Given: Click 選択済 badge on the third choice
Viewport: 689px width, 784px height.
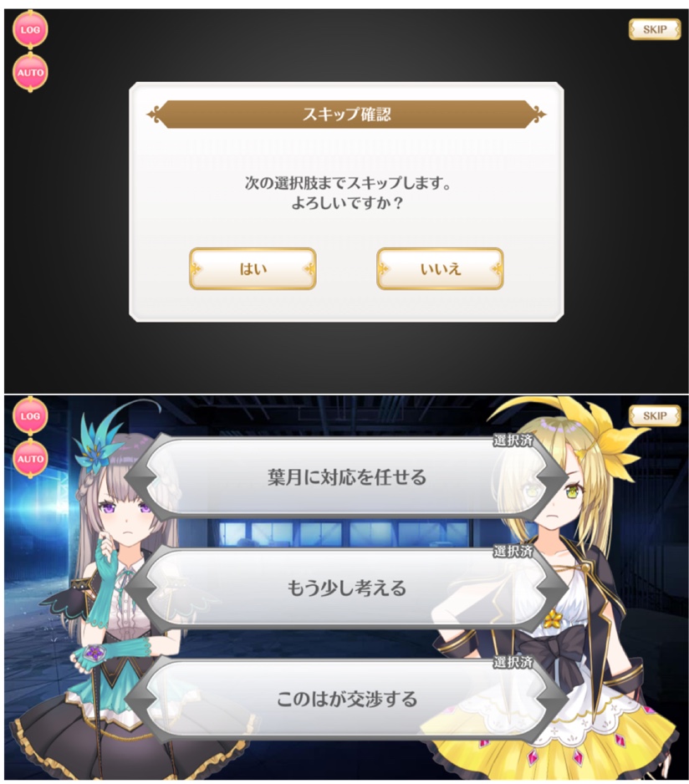Looking at the screenshot, I should point(513,663).
